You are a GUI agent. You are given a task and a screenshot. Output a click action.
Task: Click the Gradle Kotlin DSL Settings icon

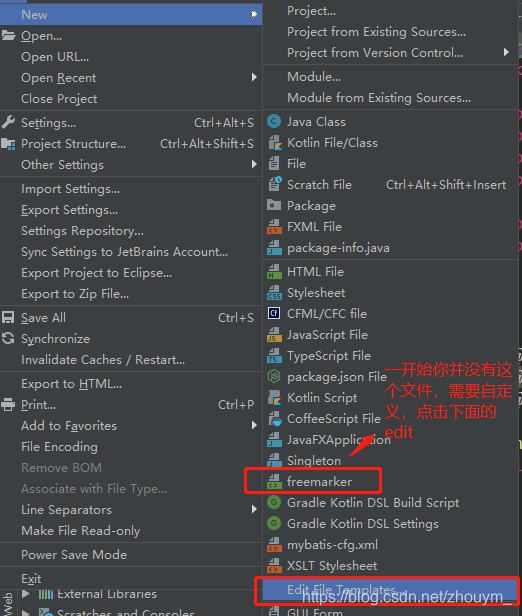tap(274, 524)
